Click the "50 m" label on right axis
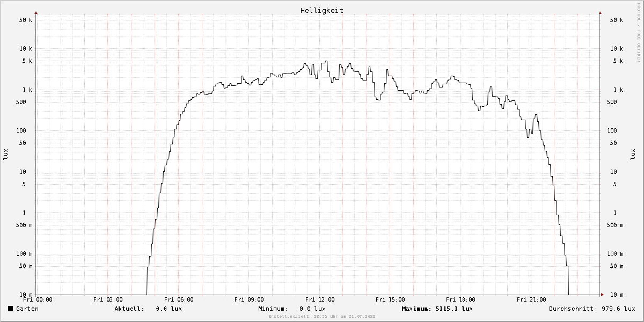 coord(616,266)
